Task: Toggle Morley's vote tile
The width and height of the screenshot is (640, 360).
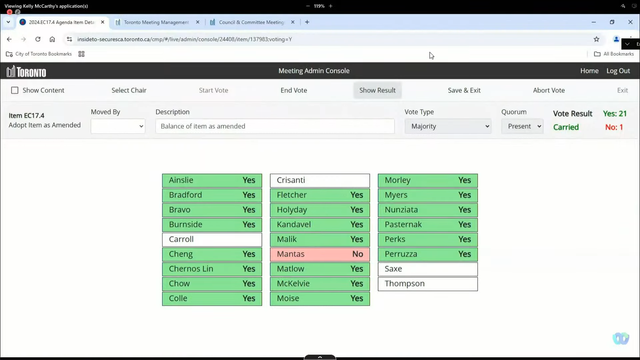Action: point(428,180)
